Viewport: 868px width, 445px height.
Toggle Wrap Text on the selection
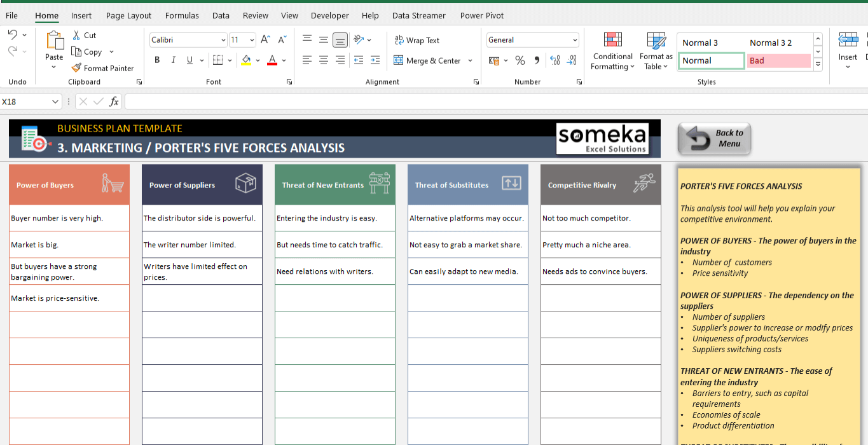[x=417, y=40]
